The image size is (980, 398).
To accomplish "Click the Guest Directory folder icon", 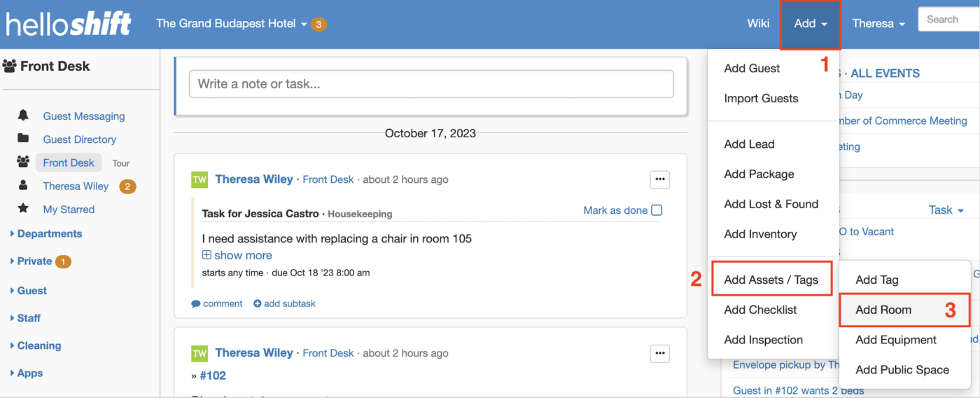I will point(23,139).
